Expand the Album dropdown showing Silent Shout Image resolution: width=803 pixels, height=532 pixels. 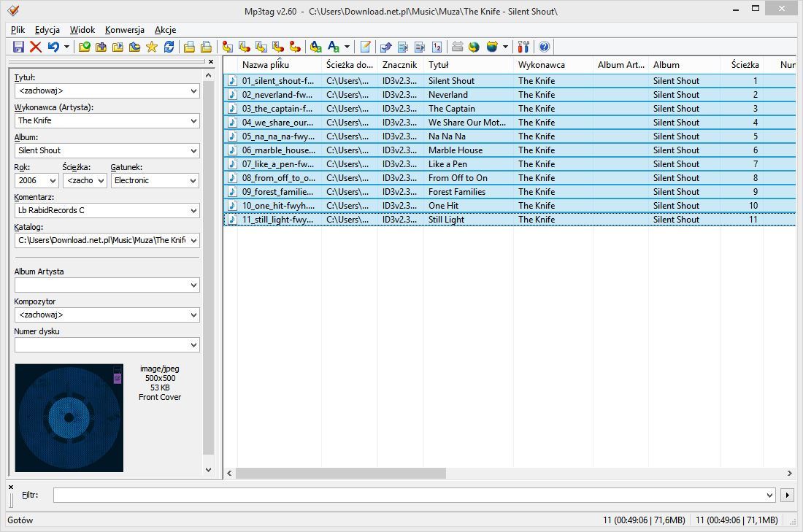(x=193, y=150)
